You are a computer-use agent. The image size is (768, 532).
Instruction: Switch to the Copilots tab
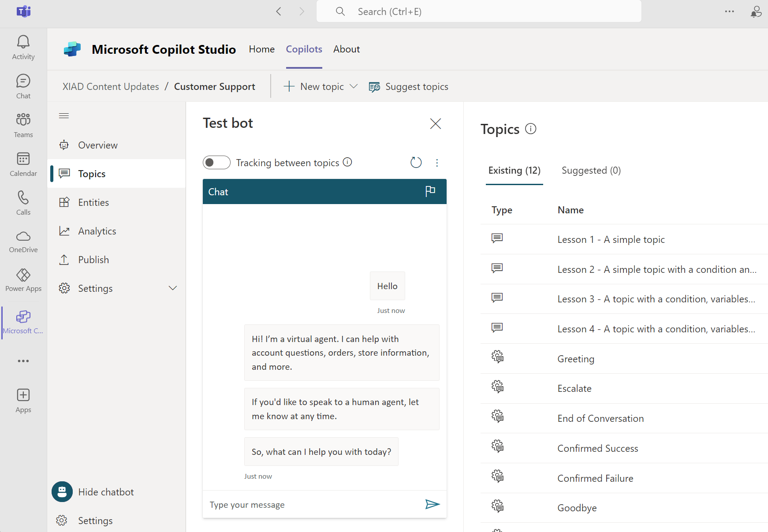[x=304, y=49]
